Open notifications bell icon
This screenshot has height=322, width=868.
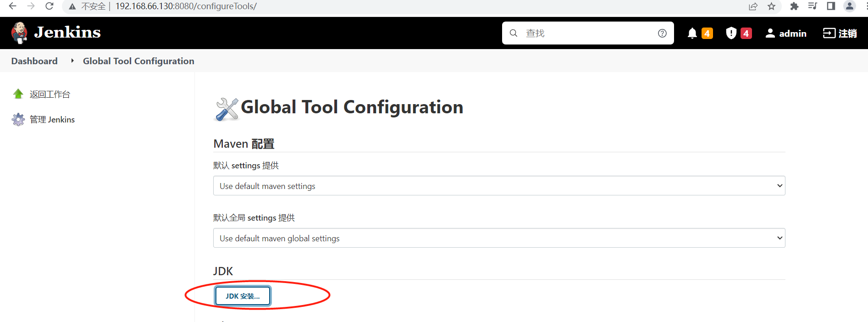(x=692, y=33)
